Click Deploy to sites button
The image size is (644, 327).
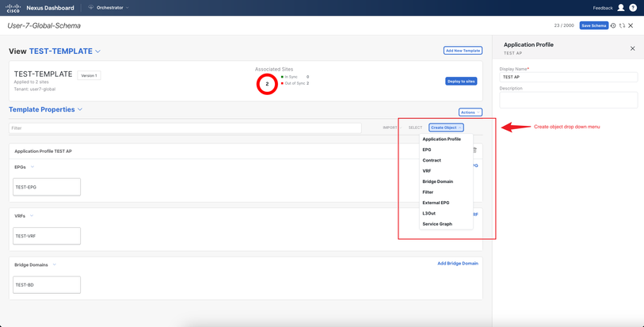click(x=461, y=82)
